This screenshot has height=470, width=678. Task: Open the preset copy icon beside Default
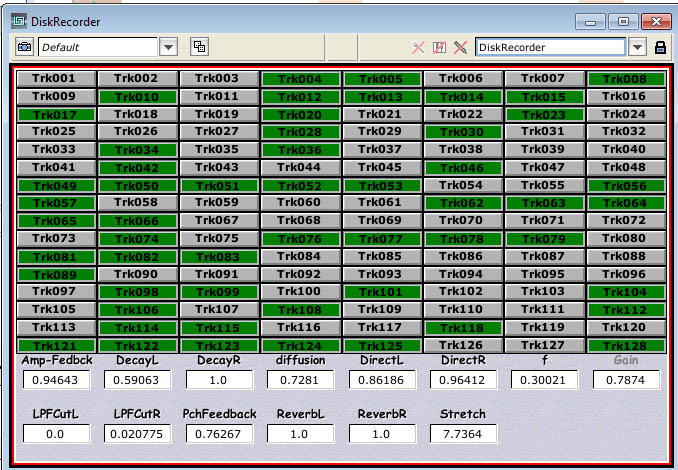(199, 47)
